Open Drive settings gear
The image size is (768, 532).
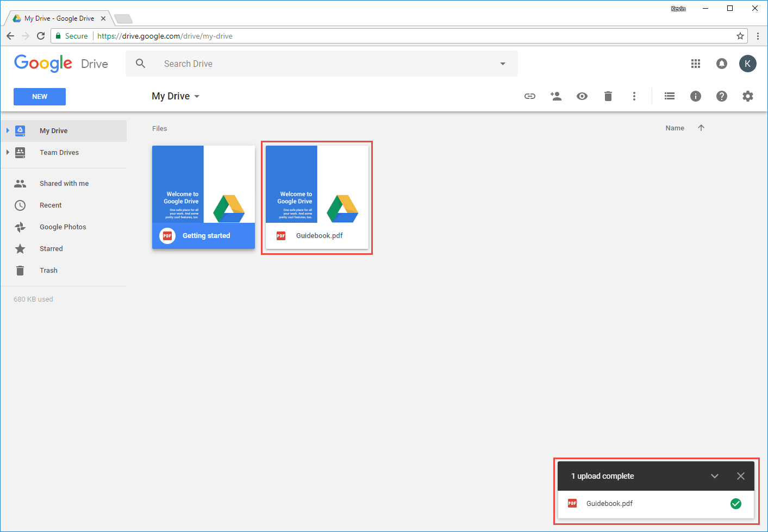click(748, 96)
